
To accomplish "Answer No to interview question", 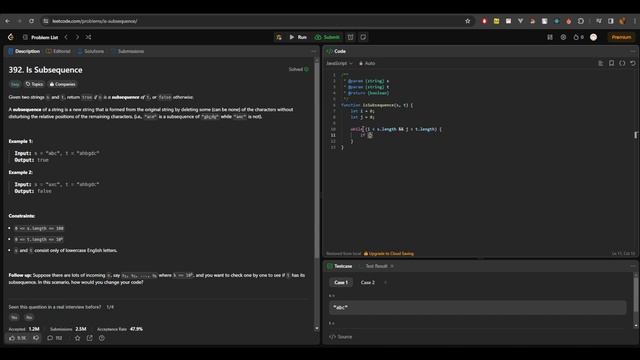I will (x=29, y=317).
